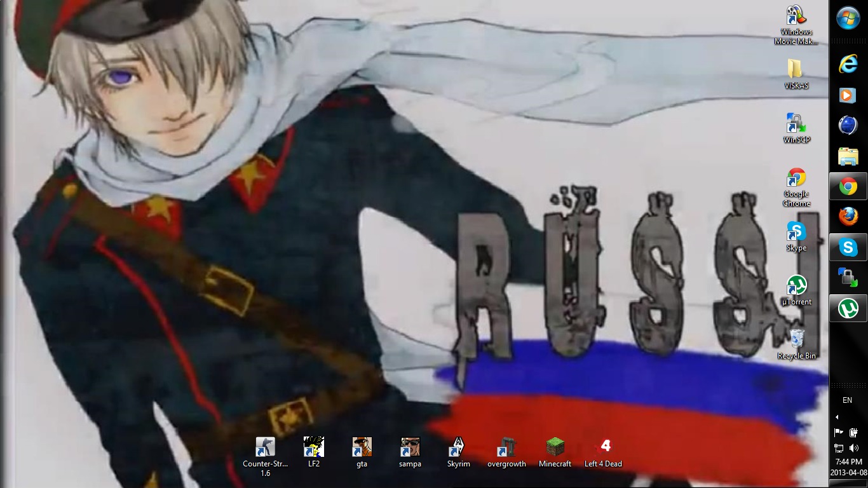The height and width of the screenshot is (488, 868).
Task: Launch Internet Explorer from the taskbar
Action: point(848,64)
